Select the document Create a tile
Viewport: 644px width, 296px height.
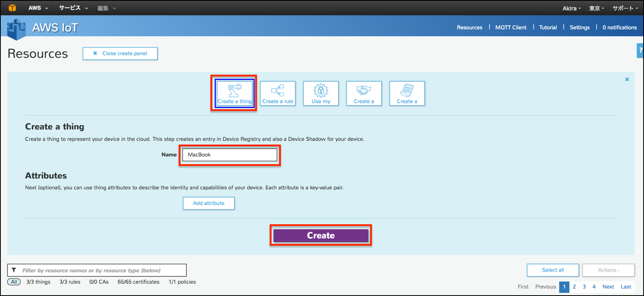point(407,93)
